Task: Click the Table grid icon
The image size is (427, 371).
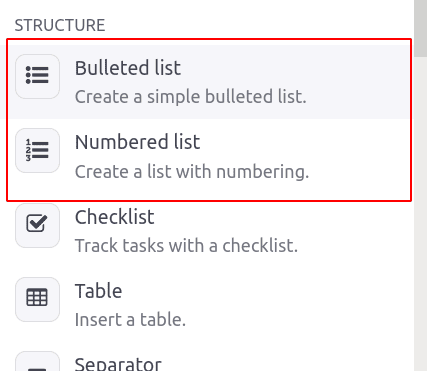Action: click(x=37, y=299)
